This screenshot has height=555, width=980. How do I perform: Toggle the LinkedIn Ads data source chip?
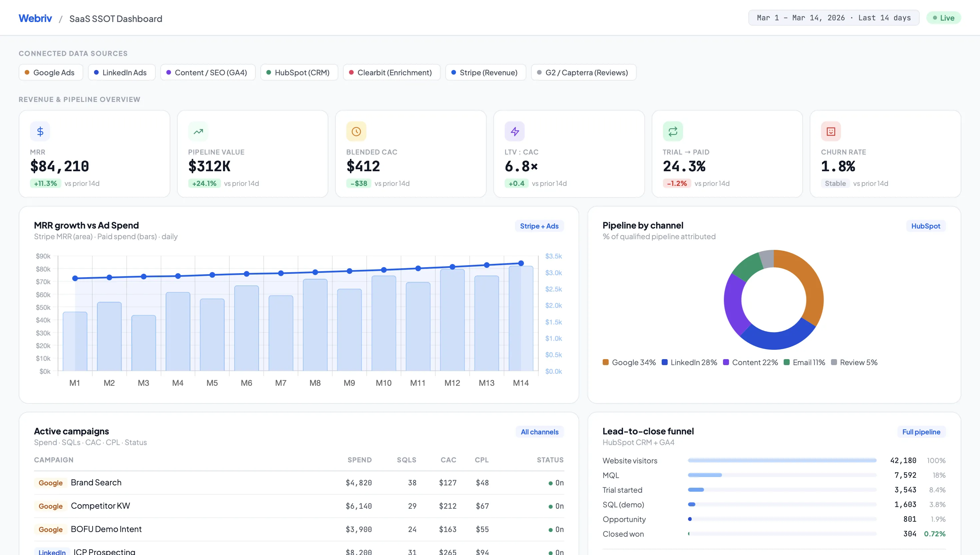click(121, 72)
